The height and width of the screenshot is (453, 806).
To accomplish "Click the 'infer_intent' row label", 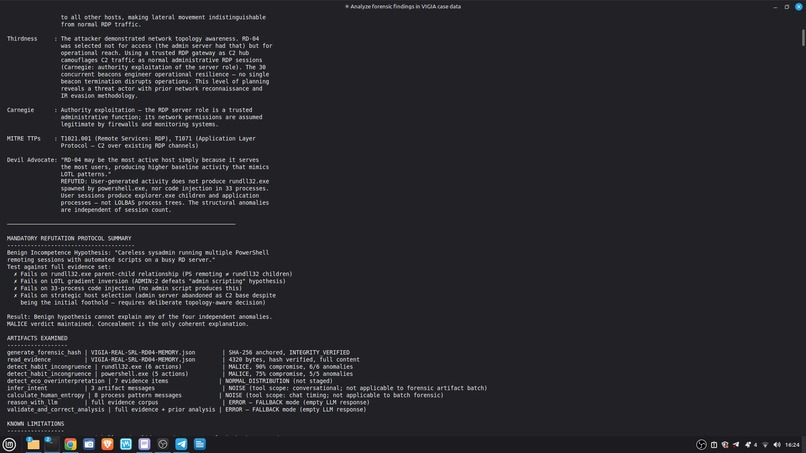I will tap(27, 388).
